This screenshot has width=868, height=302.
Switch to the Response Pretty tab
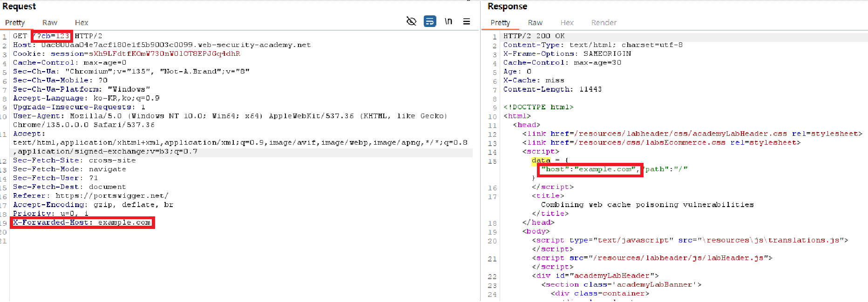click(500, 22)
